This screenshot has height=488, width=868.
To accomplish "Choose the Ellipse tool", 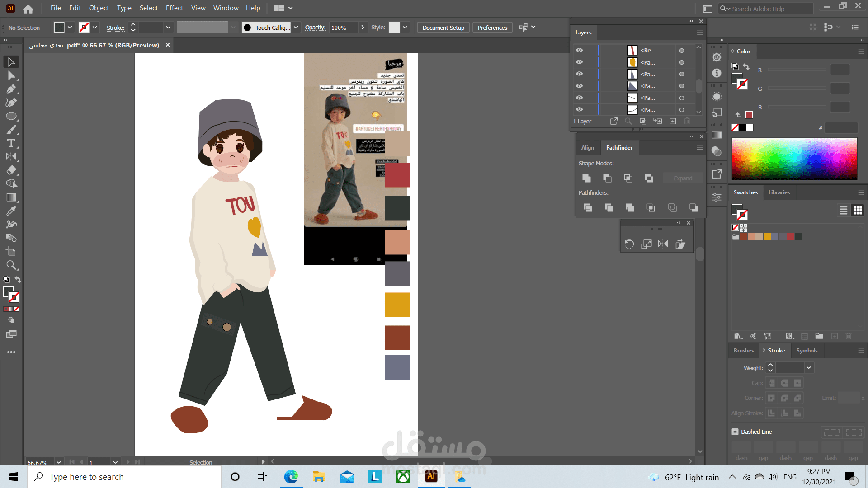I will click(x=11, y=116).
